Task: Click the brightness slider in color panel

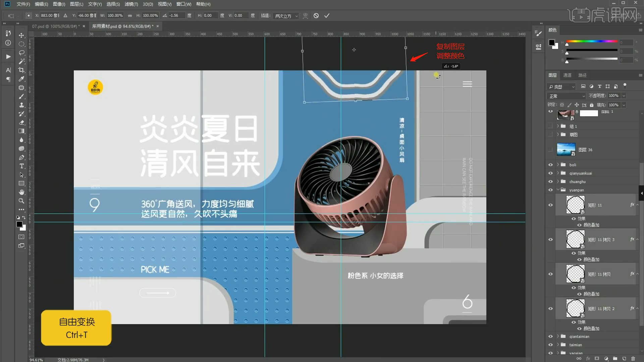Action: point(592,59)
